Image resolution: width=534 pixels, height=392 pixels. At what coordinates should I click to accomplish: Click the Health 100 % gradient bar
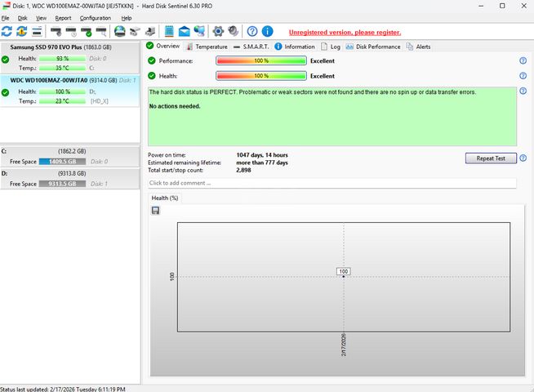point(261,76)
